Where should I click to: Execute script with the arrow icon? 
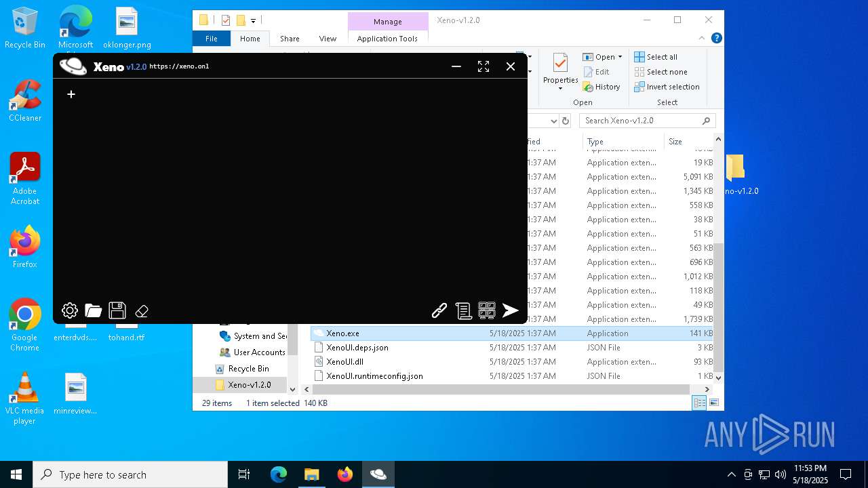511,310
